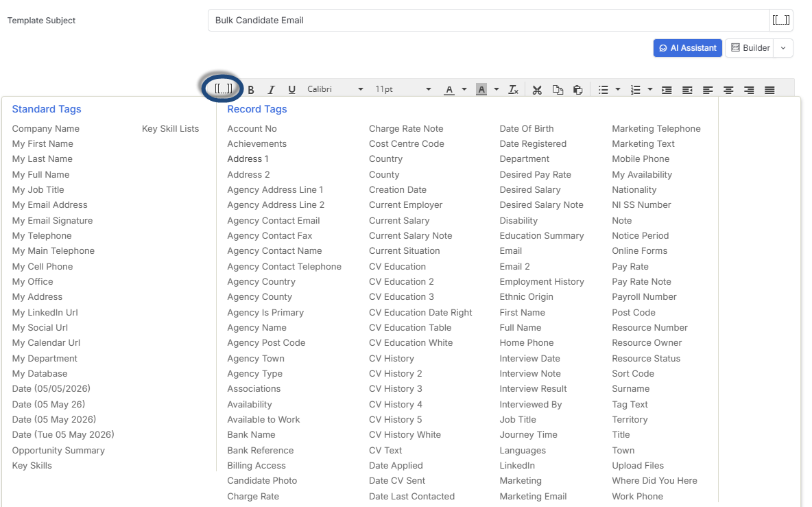The height and width of the screenshot is (507, 812).
Task: Insert the Date (Tue 05 May 2026) tag
Action: 63,434
